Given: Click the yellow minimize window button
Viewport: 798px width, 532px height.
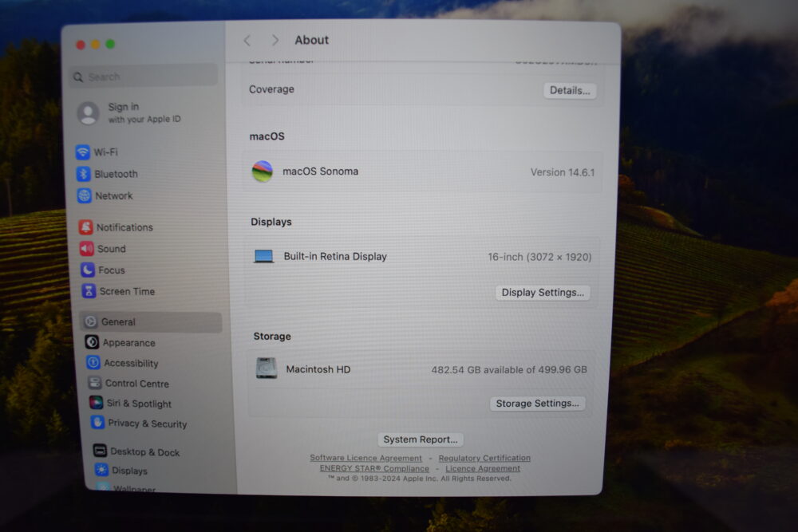Looking at the screenshot, I should click(95, 45).
